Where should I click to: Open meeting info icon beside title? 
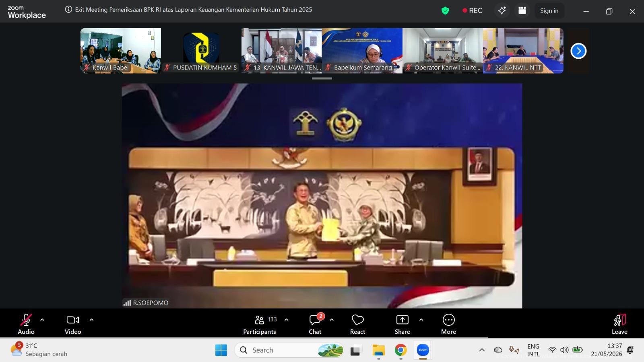(68, 9)
